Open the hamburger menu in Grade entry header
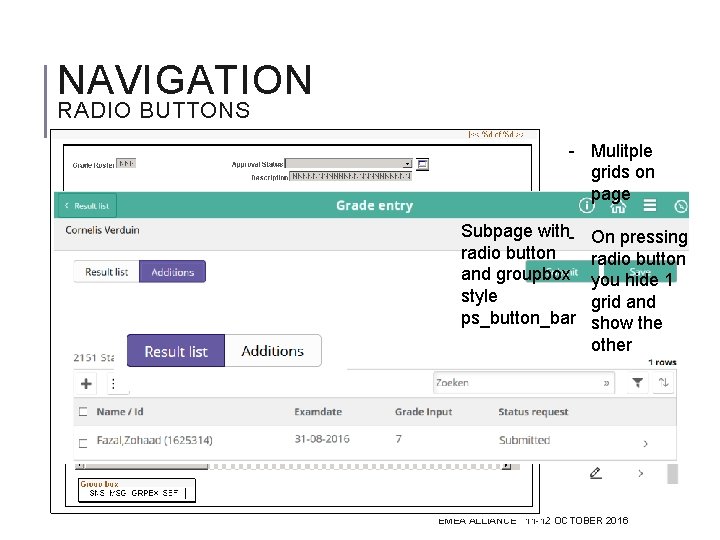Viewport: 720px width, 540px height. [649, 205]
